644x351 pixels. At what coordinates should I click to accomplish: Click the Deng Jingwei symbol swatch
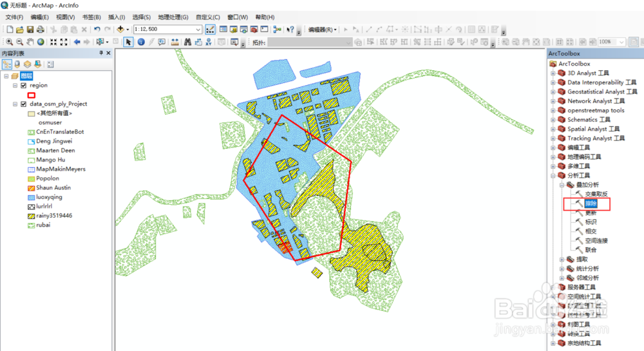click(x=31, y=142)
